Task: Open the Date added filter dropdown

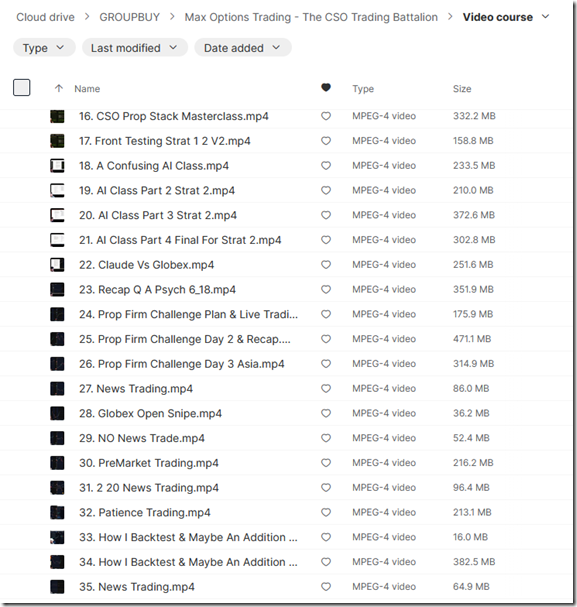Action: click(x=243, y=48)
